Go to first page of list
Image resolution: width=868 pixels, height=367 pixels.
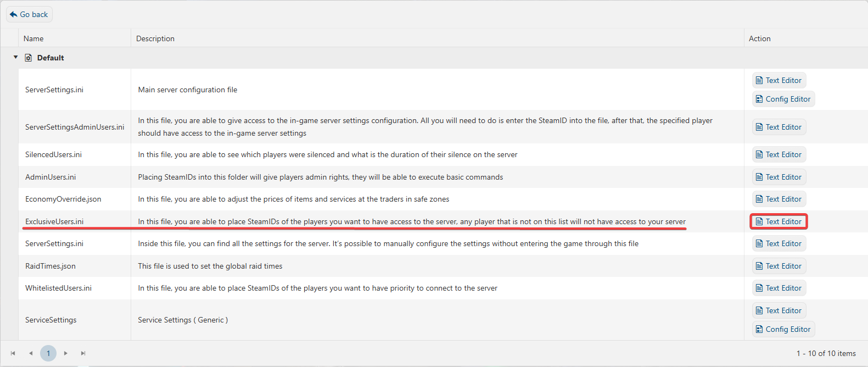13,353
